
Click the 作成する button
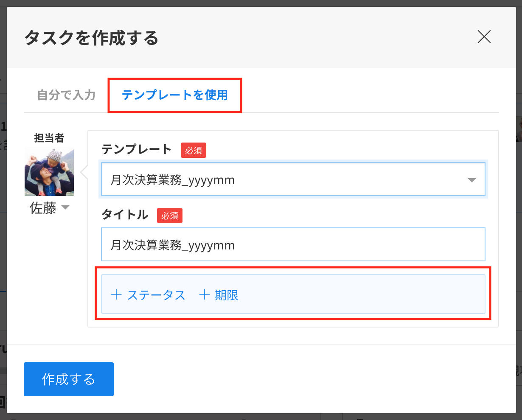pyautogui.click(x=69, y=379)
